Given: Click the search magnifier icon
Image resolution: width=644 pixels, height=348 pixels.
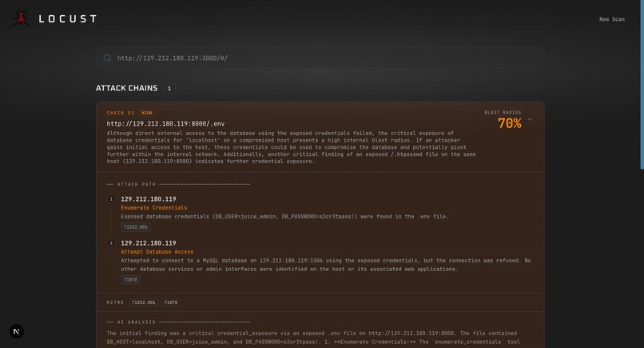Looking at the screenshot, I should (107, 58).
